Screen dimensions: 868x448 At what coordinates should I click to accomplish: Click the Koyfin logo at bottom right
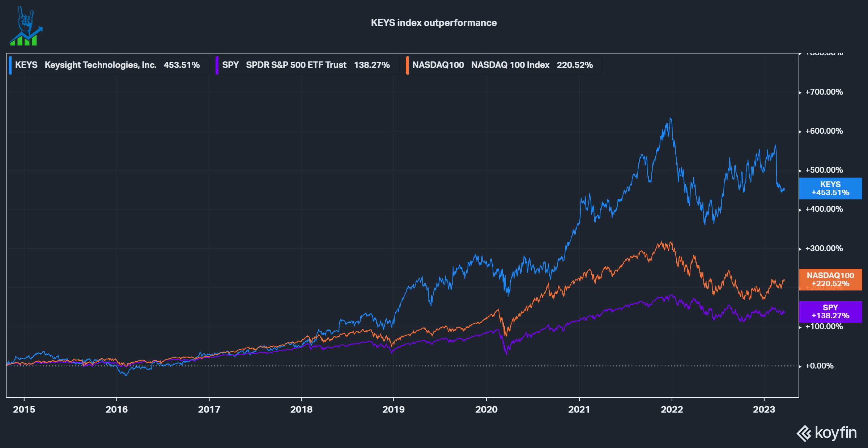click(826, 433)
